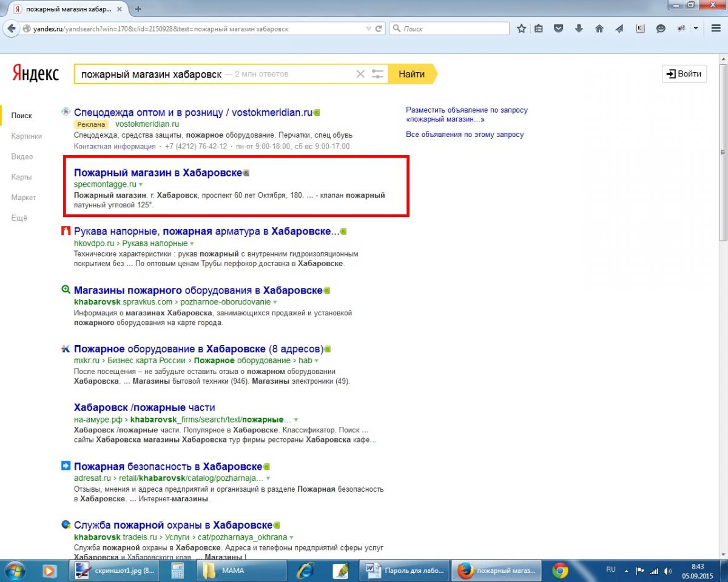Launch media player from taskbar
728x582 pixels.
[x=49, y=570]
